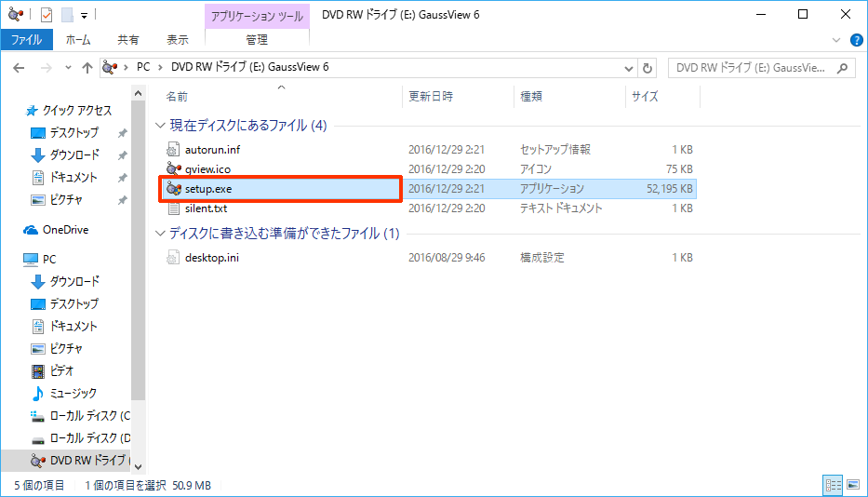Click the gview.ico GaussView icon
Viewport: 868px width, 497px height.
173,169
